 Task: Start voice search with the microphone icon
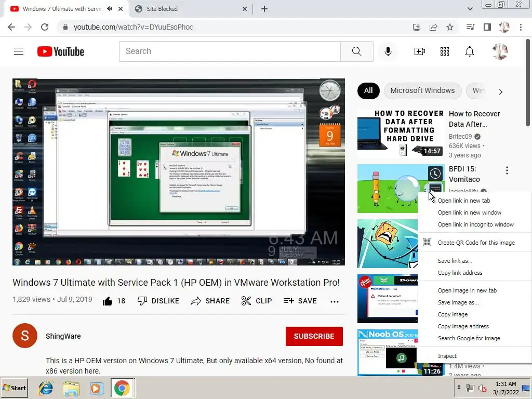coord(388,51)
